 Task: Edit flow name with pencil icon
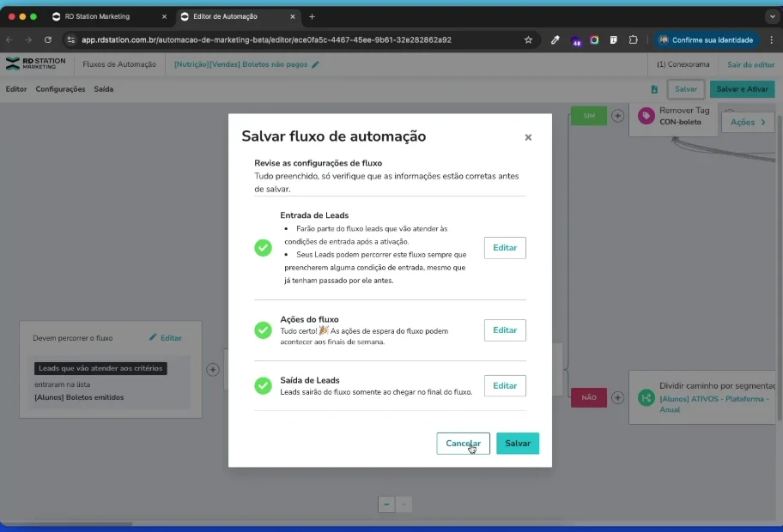pyautogui.click(x=315, y=64)
